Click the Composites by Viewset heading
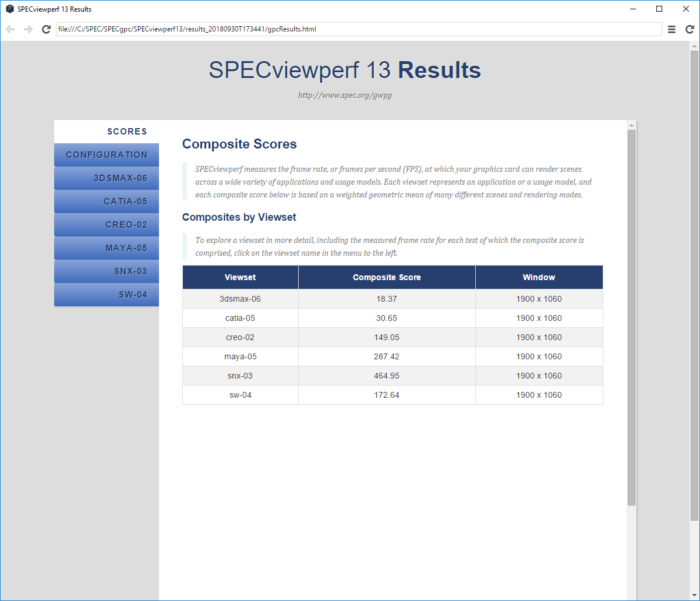Viewport: 700px width, 601px height. (239, 217)
